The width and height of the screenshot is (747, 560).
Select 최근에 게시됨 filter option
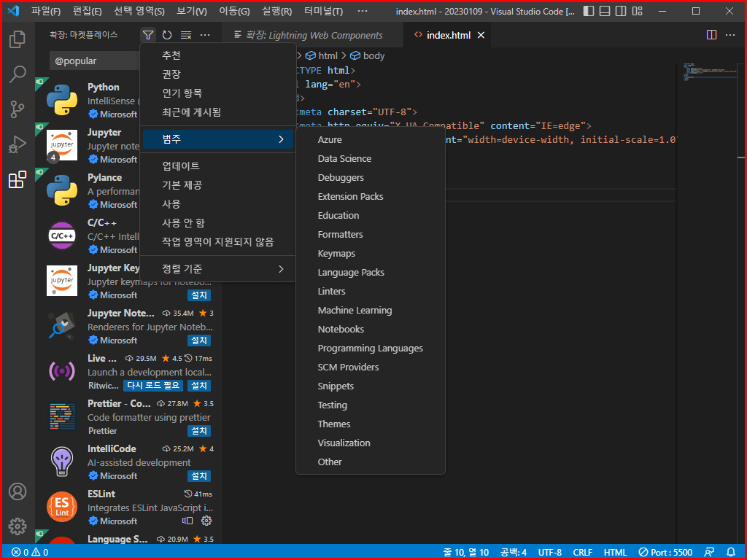click(x=217, y=112)
